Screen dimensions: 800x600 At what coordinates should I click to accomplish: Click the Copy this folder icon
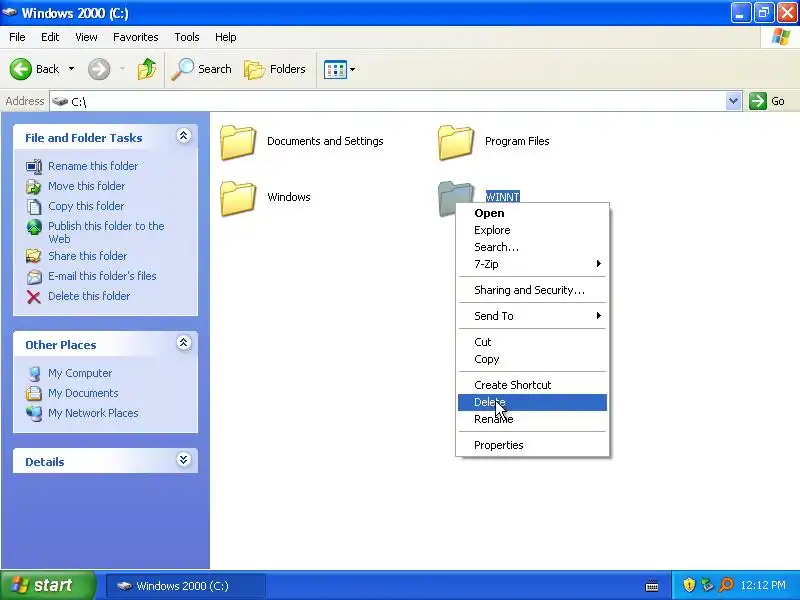34,206
